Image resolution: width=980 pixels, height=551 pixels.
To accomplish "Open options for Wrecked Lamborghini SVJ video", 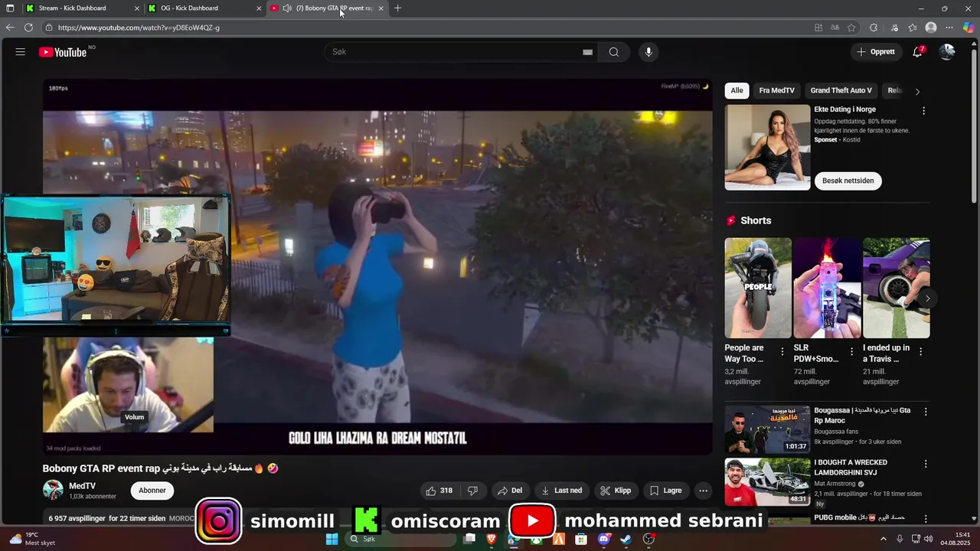I will [x=925, y=464].
